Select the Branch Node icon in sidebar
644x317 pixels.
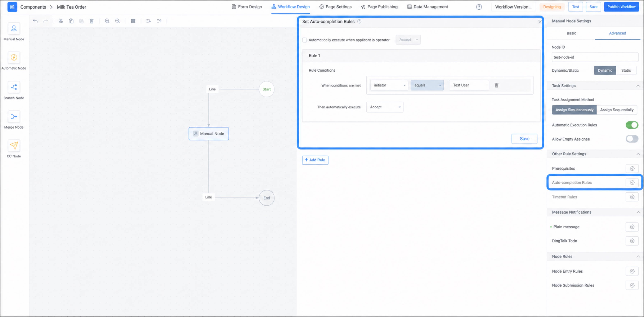(x=14, y=87)
